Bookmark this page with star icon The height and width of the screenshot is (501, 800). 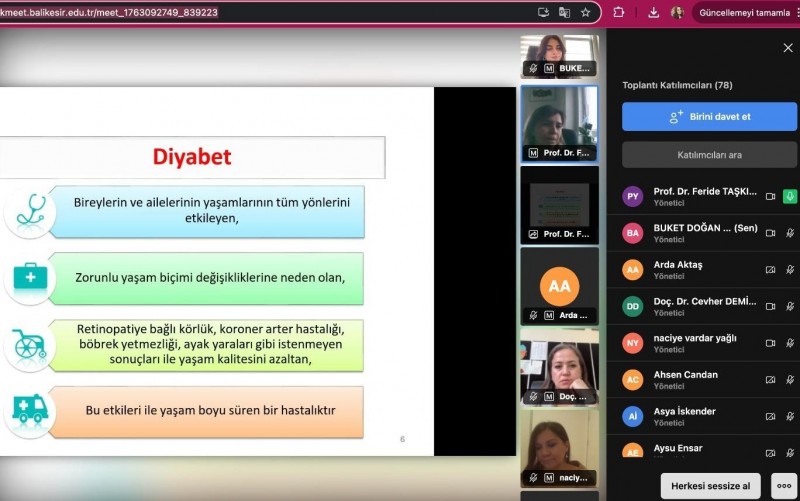[x=586, y=12]
